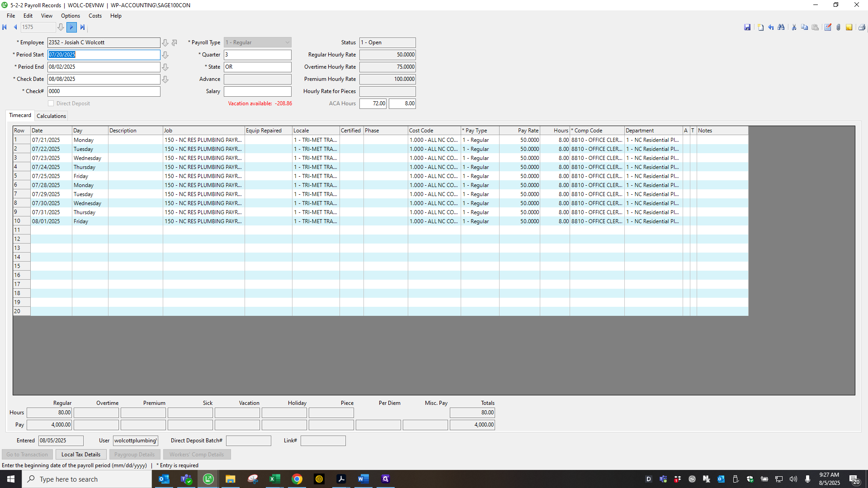Viewport: 868px width, 488px height.
Task: Go to the first payroll record
Action: coord(5,27)
